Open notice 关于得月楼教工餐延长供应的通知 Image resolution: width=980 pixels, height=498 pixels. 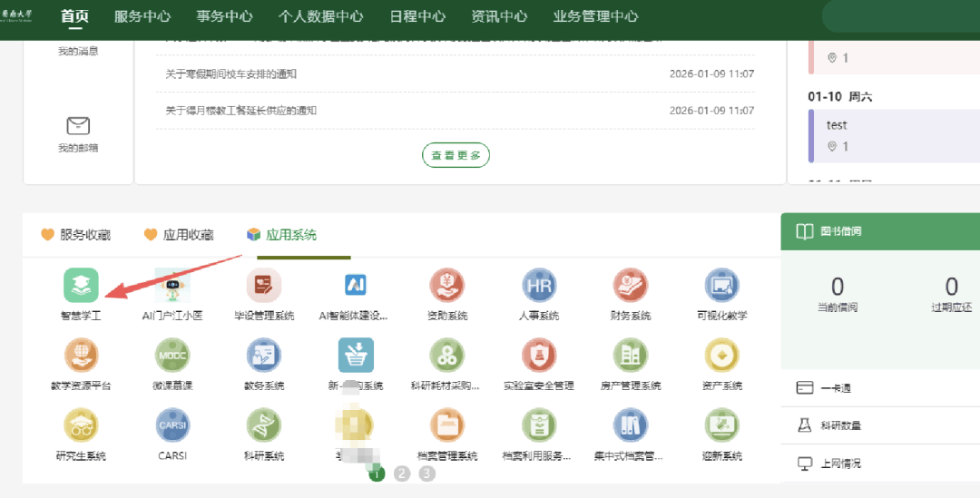(x=241, y=111)
